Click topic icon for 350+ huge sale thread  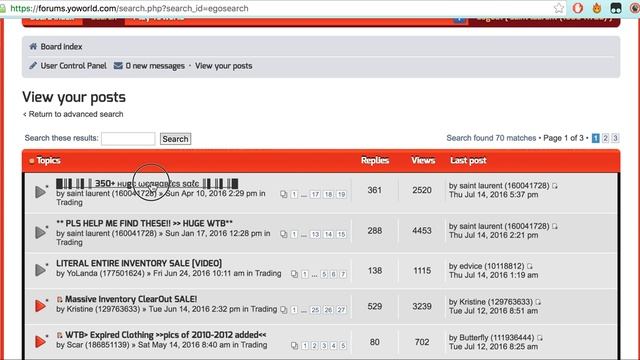(x=40, y=191)
